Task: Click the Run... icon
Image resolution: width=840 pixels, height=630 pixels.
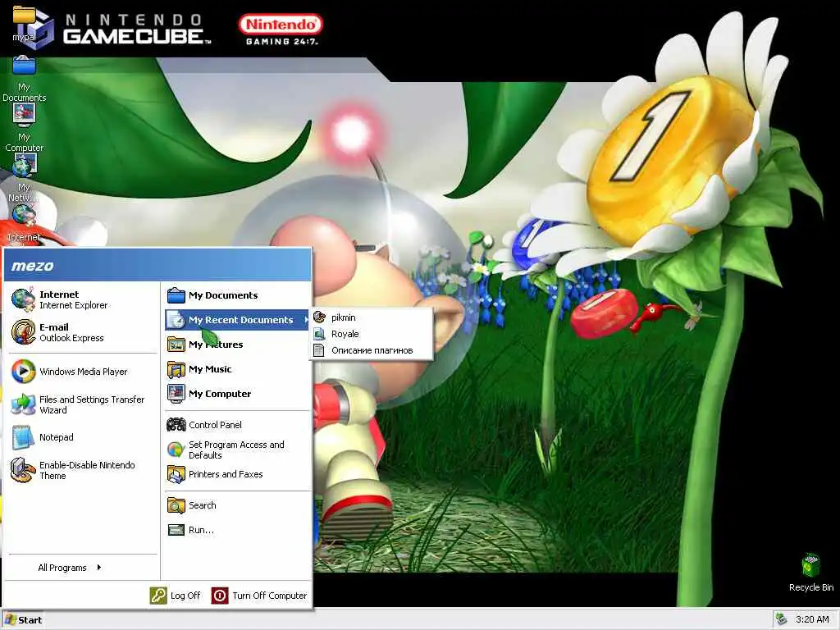Action: coord(176,530)
